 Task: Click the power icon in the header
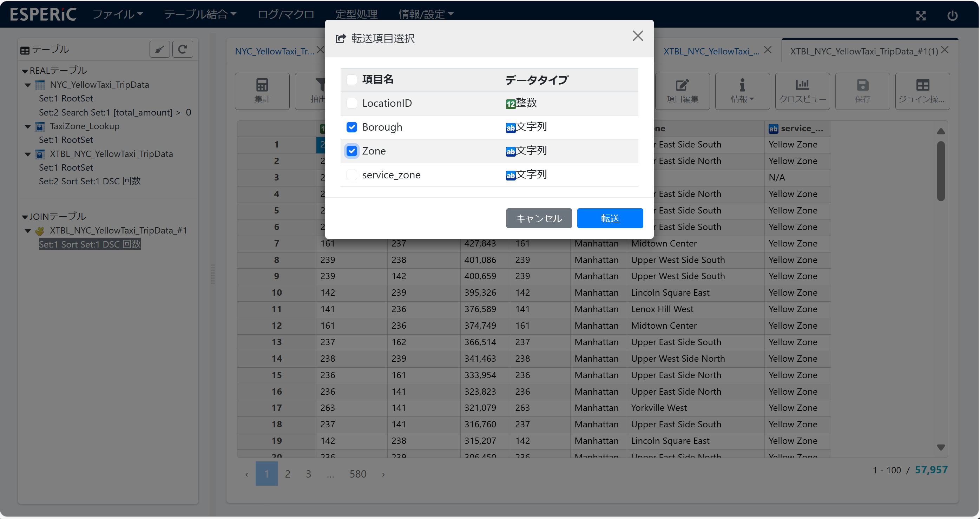click(x=952, y=15)
